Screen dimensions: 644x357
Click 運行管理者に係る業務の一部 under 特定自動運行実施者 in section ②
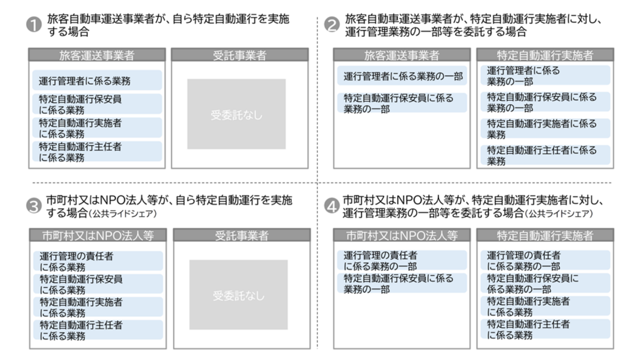click(x=545, y=76)
